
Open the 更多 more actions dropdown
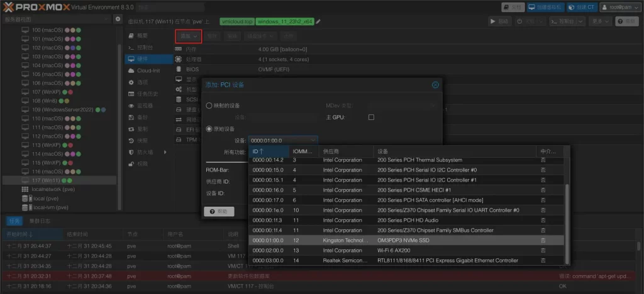[x=600, y=21]
